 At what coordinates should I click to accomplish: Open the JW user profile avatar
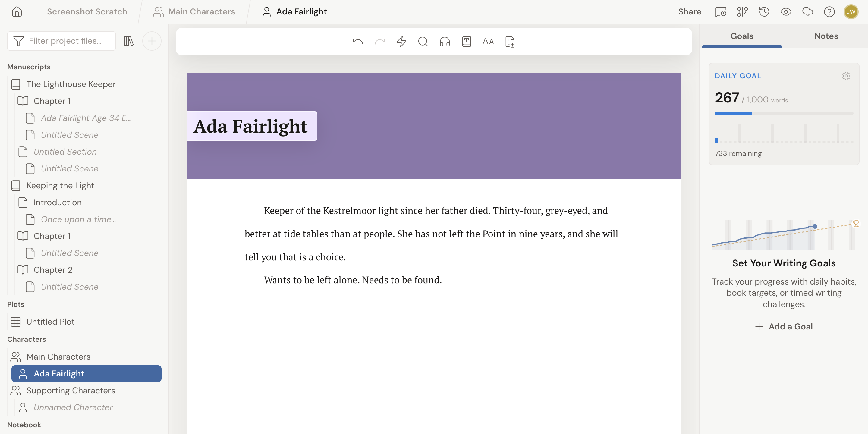point(851,12)
